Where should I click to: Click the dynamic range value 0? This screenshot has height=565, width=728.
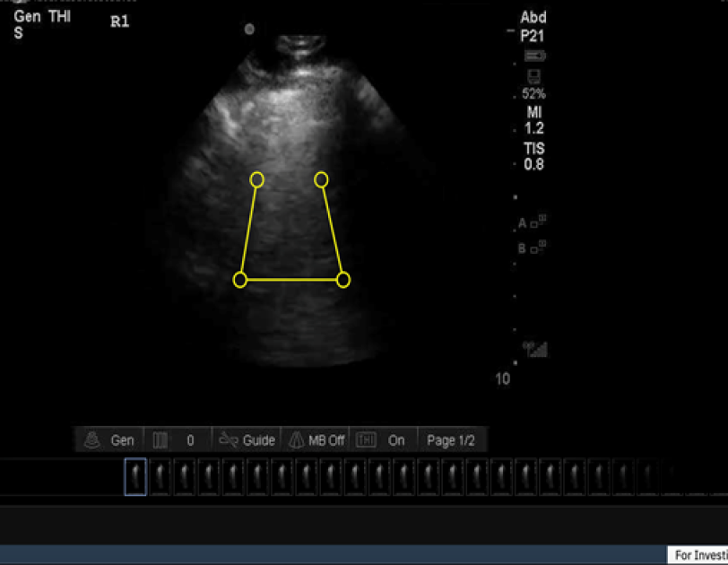point(190,440)
